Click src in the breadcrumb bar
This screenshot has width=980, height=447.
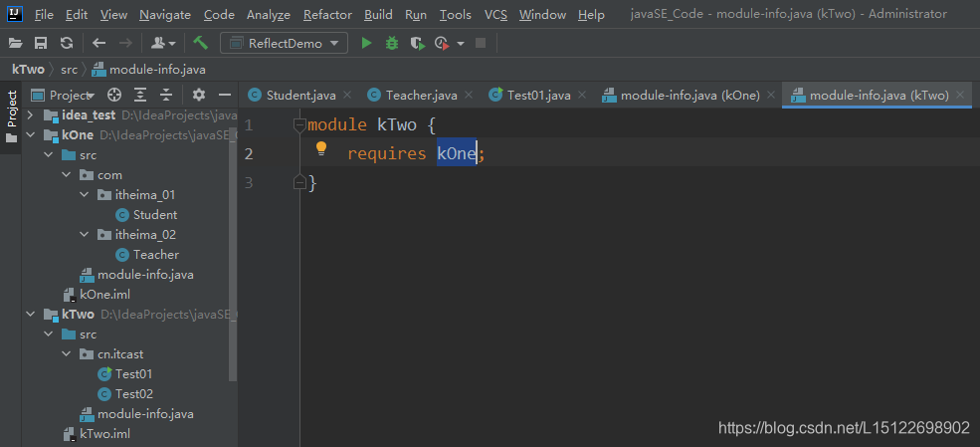(x=70, y=70)
